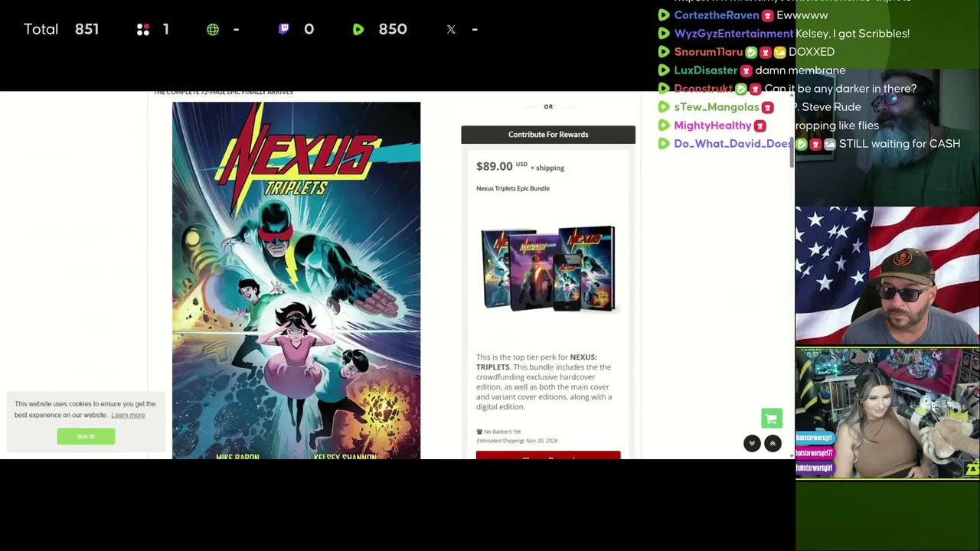Viewport: 980px width, 551px height.
Task: Click username Snorum11aru in chat
Action: tap(708, 52)
